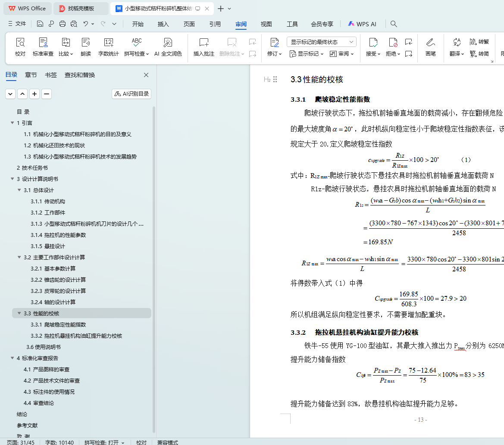Click 插入批注 to insert comment
Viewport: 504px width, 445px height.
coord(204,47)
